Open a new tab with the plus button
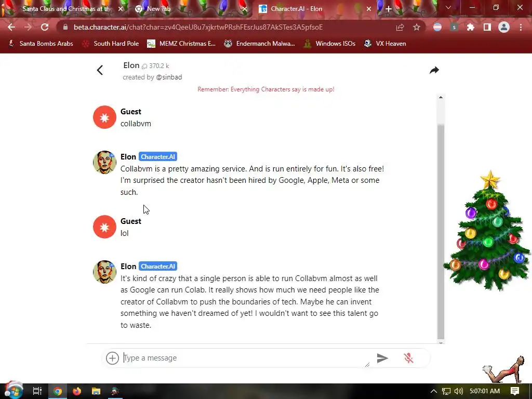The width and height of the screenshot is (532, 399). [389, 9]
